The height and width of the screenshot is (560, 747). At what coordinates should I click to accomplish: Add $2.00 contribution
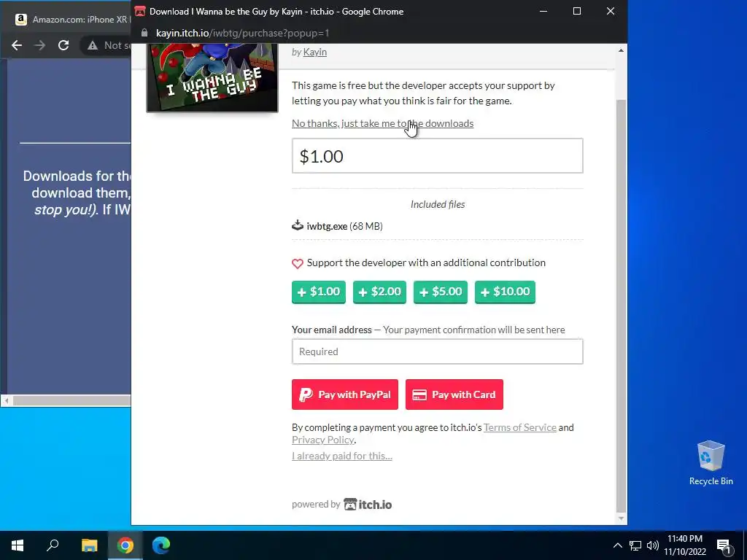click(379, 292)
